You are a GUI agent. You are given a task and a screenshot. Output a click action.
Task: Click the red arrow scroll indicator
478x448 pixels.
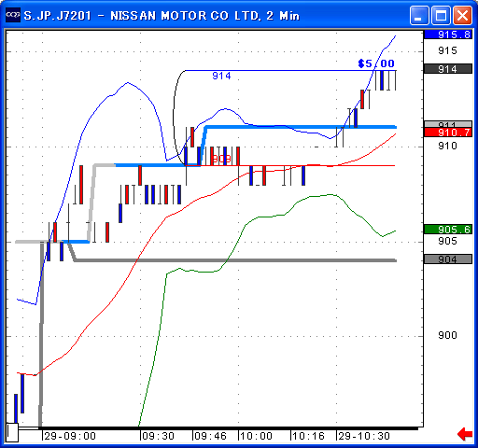(x=465, y=434)
